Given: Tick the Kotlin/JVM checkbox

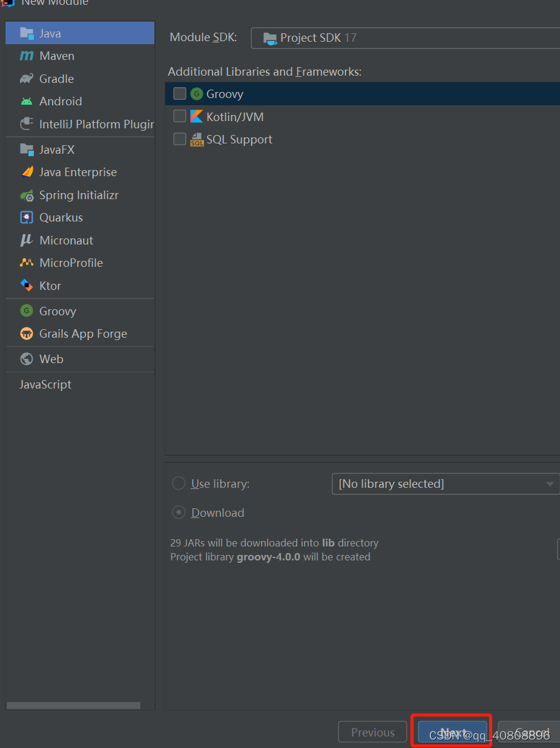Looking at the screenshot, I should [x=180, y=116].
